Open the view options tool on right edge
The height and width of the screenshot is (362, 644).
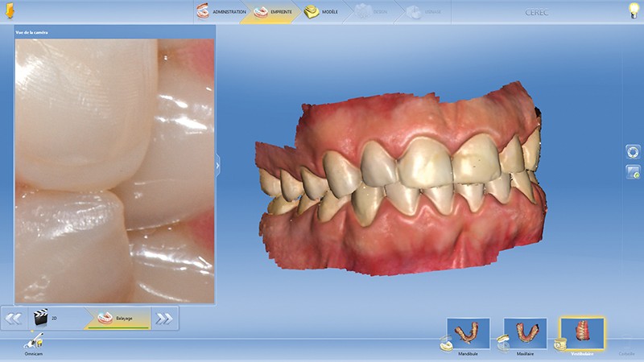[x=633, y=152]
